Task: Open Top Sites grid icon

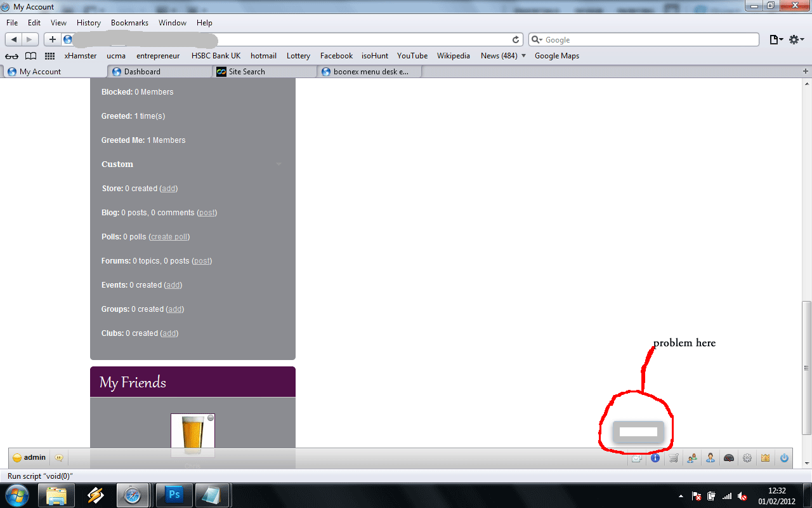Action: (x=50, y=56)
